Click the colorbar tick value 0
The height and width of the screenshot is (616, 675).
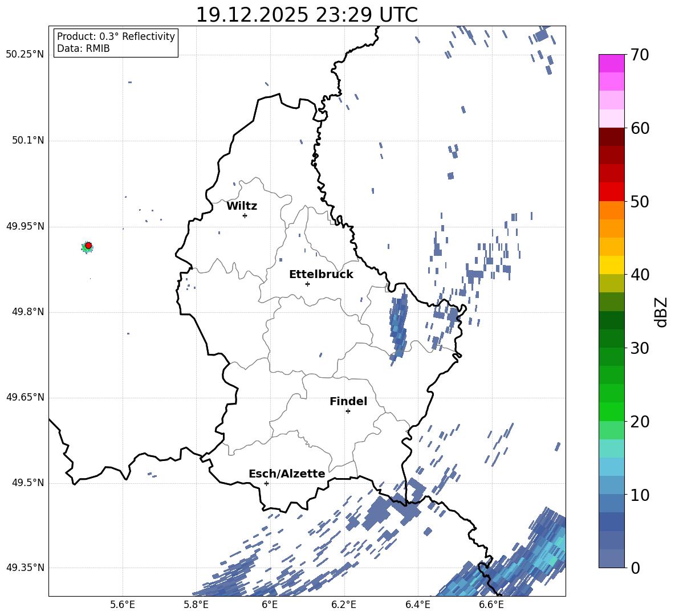(x=636, y=568)
